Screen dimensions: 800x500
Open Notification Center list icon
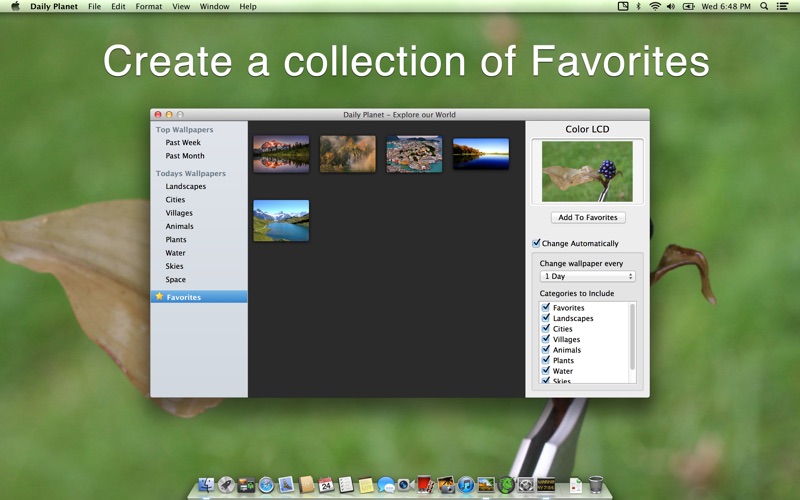point(782,6)
